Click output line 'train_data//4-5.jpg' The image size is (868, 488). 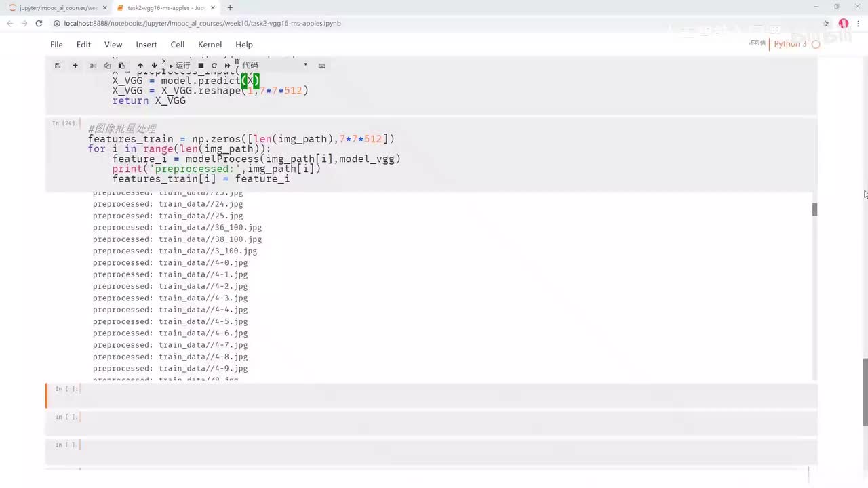click(x=170, y=322)
